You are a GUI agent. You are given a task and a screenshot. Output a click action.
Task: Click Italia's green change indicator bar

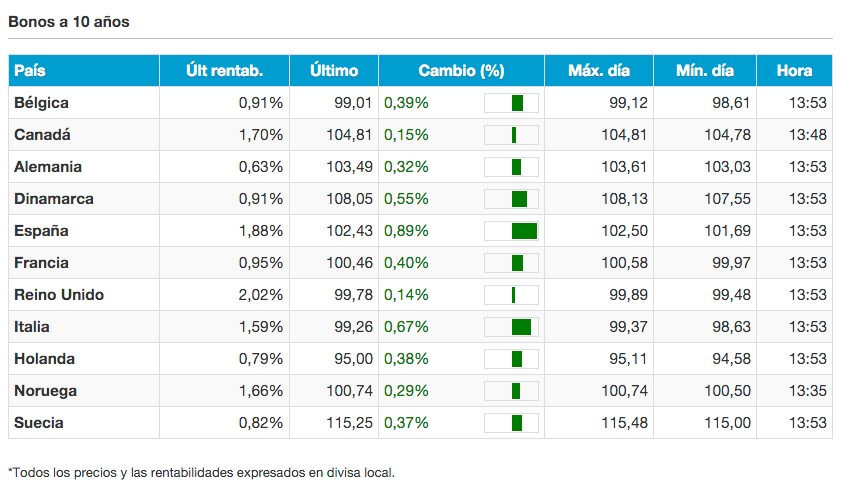click(x=521, y=327)
